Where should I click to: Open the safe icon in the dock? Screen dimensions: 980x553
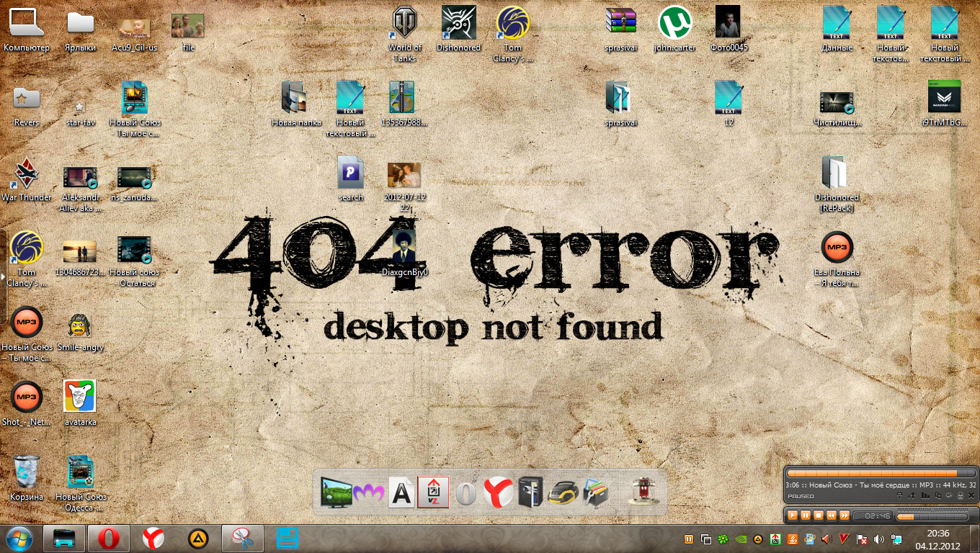coord(530,493)
